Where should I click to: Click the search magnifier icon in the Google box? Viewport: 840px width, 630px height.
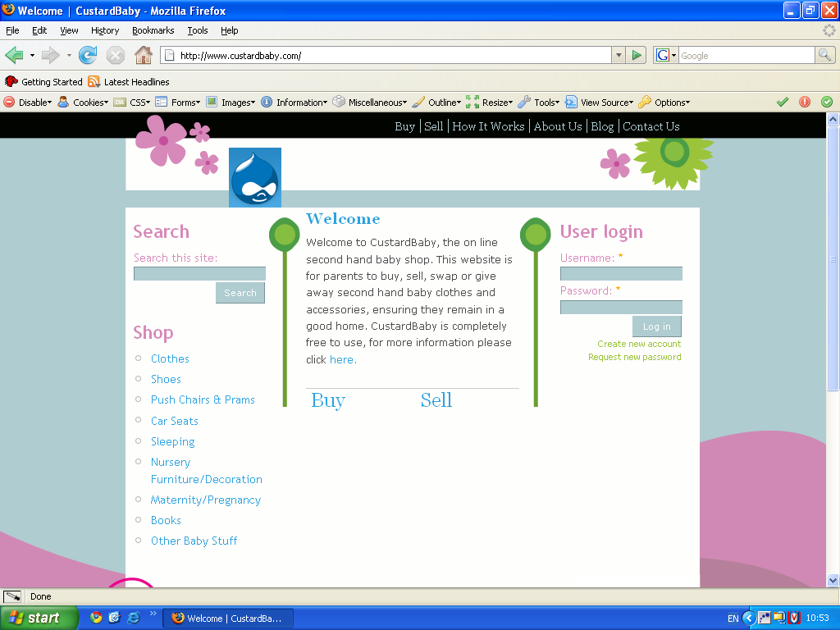click(x=825, y=55)
